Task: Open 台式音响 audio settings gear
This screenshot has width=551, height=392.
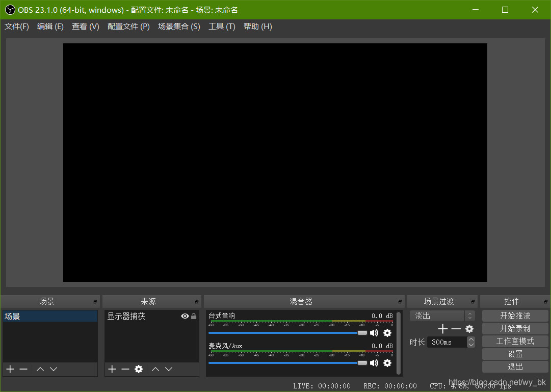Action: click(x=387, y=332)
